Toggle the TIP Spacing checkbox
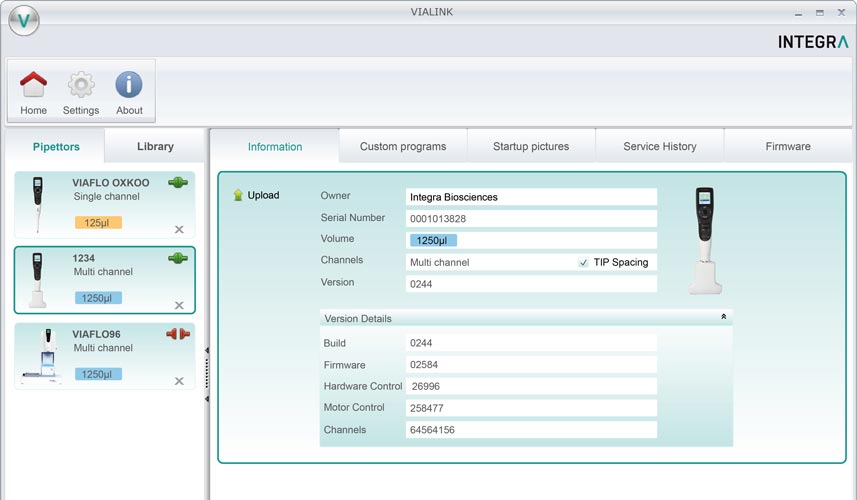Viewport: 857px width, 500px height. (583, 262)
